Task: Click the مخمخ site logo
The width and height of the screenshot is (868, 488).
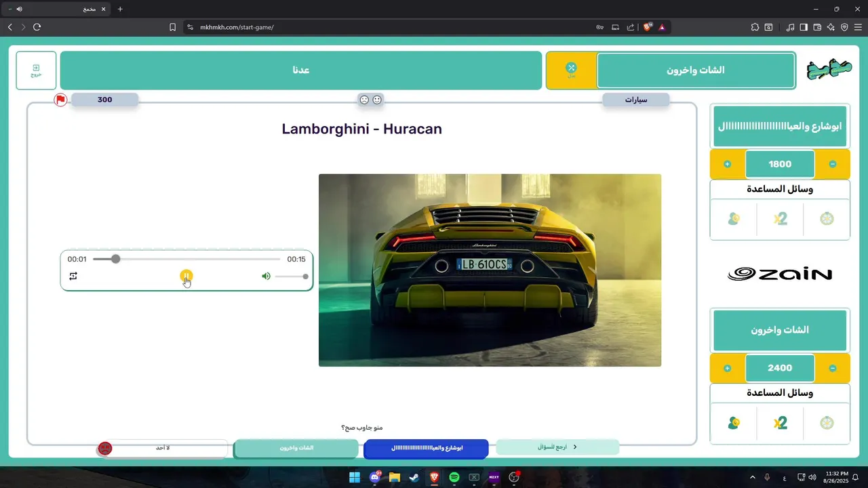Action: [x=829, y=70]
